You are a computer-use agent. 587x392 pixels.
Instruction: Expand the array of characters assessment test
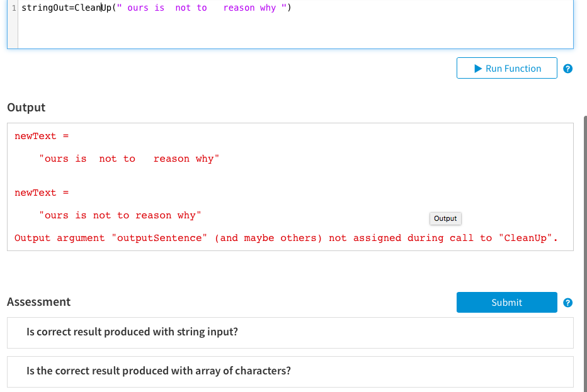157,371
